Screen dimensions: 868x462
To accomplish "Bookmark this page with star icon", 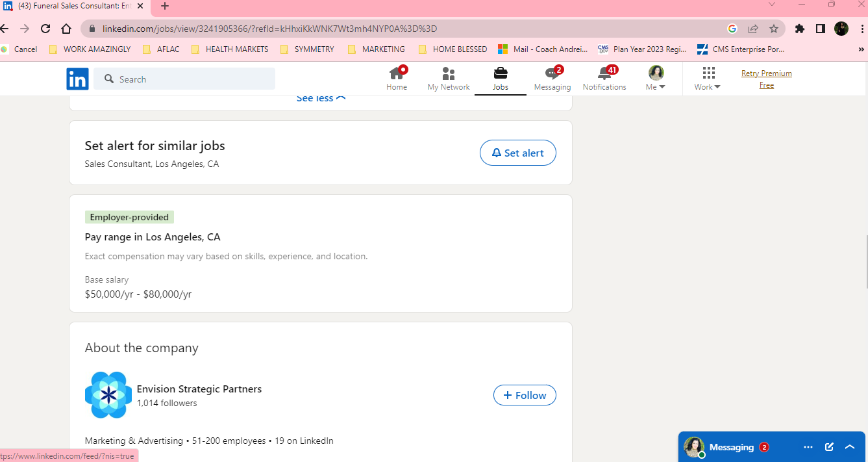I will 774,29.
